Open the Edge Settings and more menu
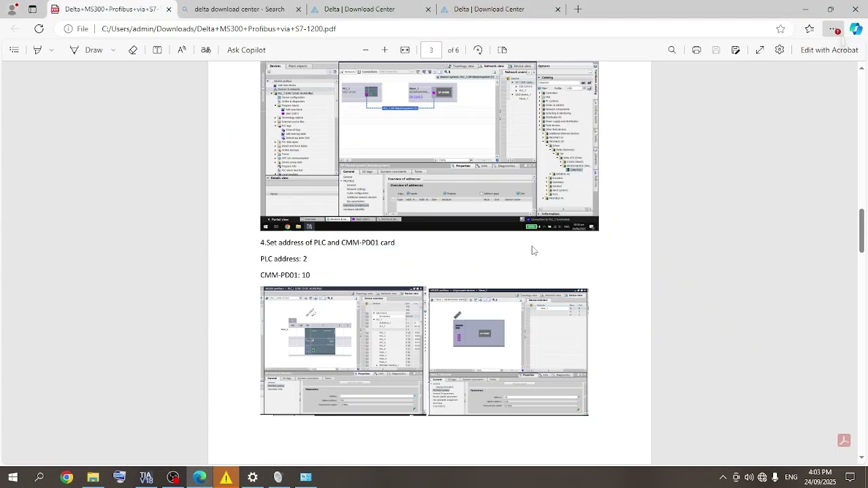 [833, 28]
